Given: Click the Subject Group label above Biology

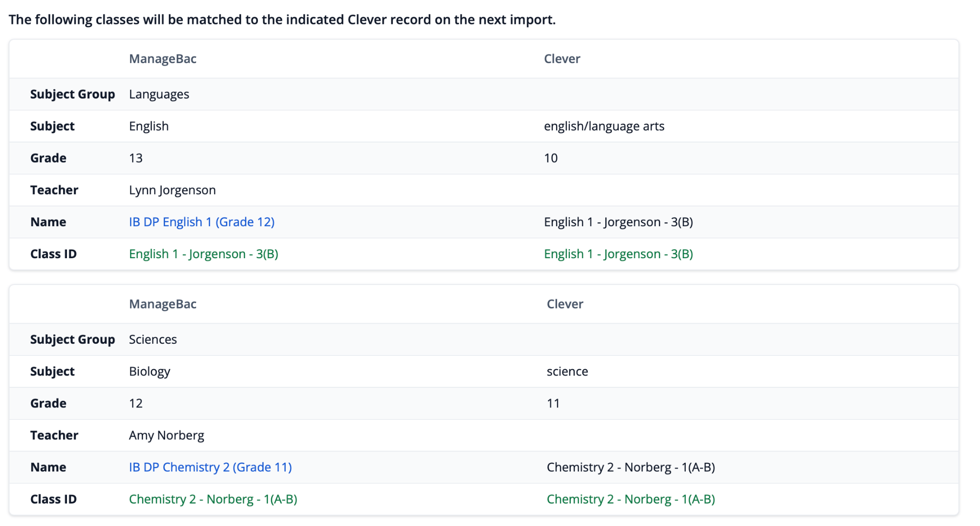Looking at the screenshot, I should pos(72,340).
